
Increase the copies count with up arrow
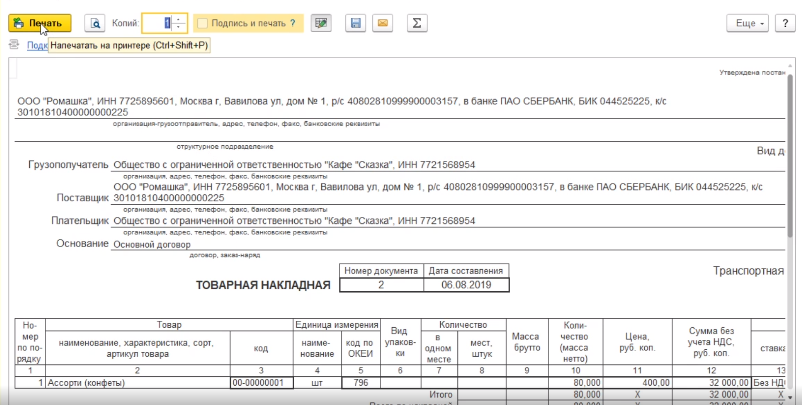180,18
